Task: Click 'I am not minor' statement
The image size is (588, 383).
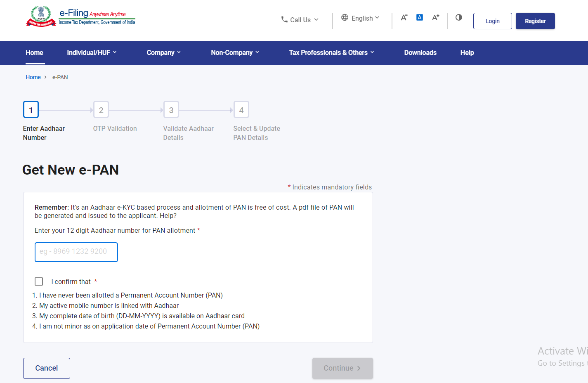Action: [x=149, y=326]
